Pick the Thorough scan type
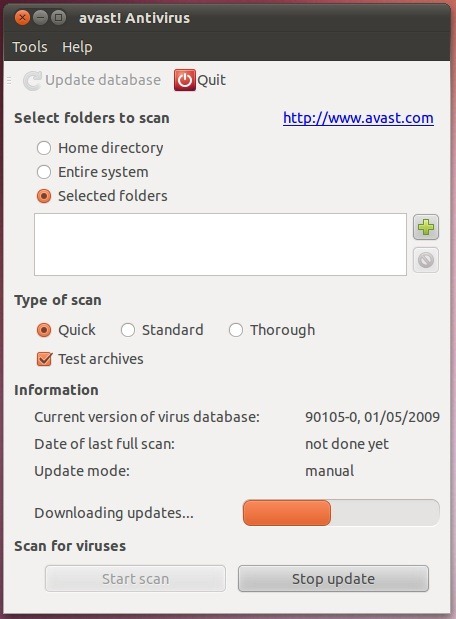The image size is (456, 619). pyautogui.click(x=236, y=330)
